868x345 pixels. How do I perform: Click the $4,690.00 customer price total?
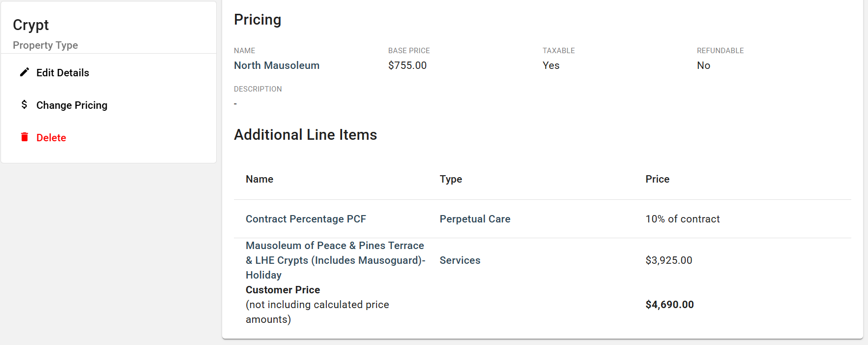click(x=670, y=305)
